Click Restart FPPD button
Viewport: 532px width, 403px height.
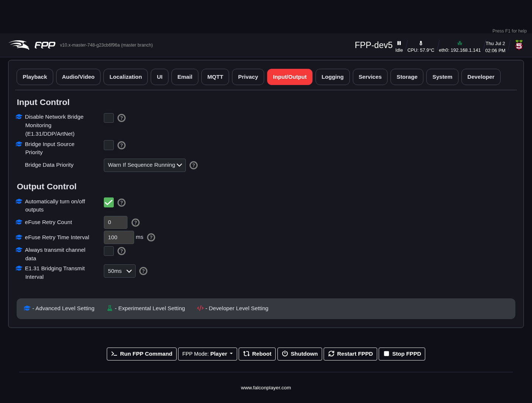click(x=350, y=354)
